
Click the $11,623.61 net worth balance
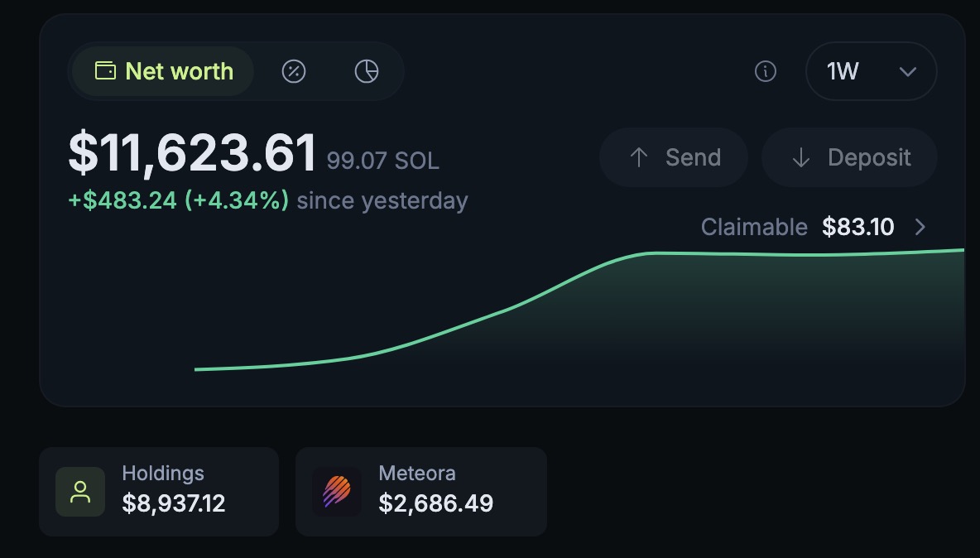coord(193,153)
